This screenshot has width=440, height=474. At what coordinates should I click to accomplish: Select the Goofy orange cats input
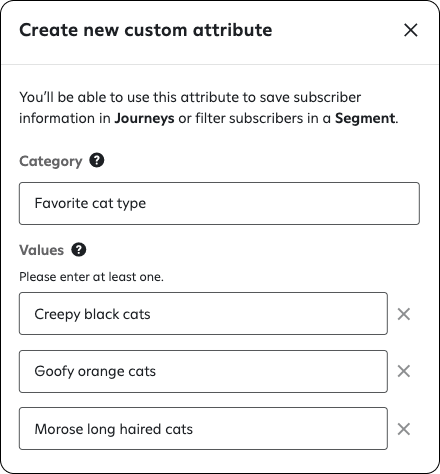pyautogui.click(x=203, y=371)
